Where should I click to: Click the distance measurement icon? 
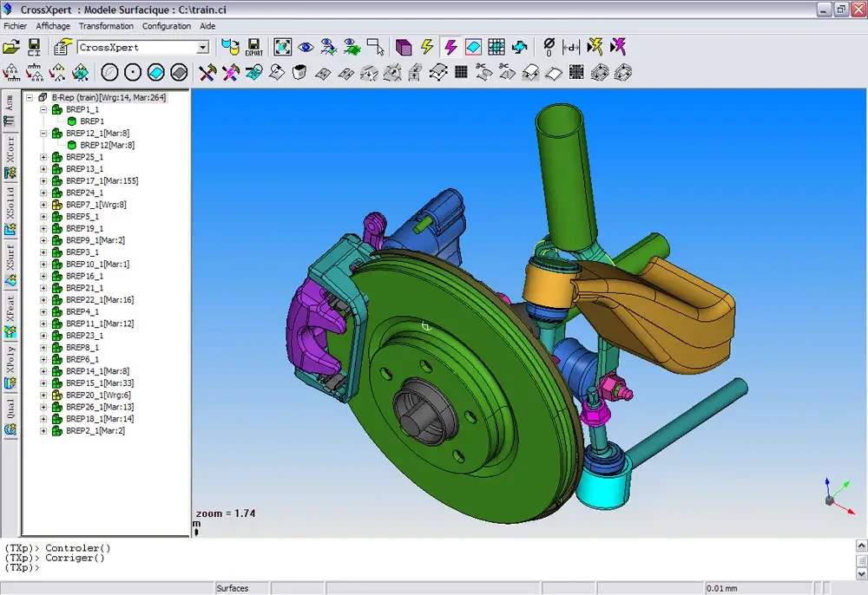tap(571, 47)
